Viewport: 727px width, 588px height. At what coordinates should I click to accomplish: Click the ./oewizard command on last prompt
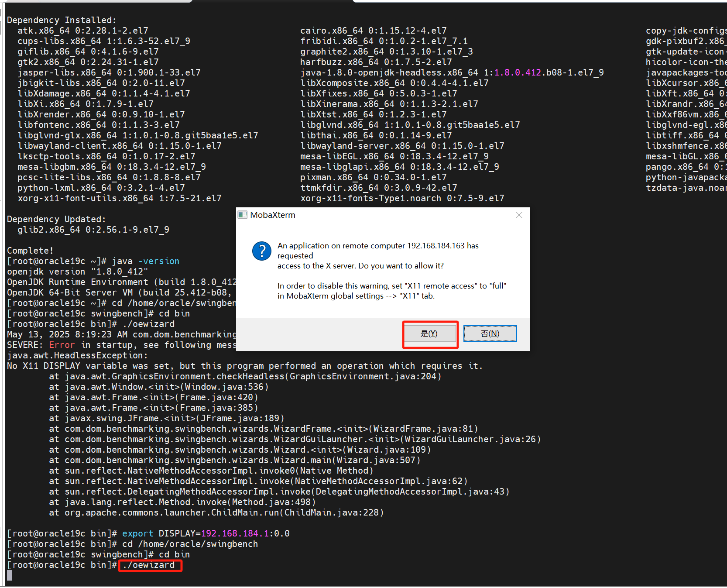(x=149, y=565)
